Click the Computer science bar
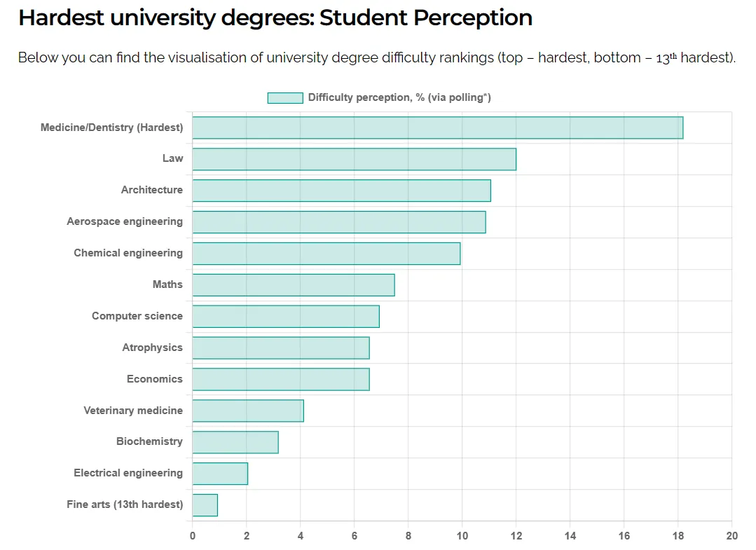 285,317
